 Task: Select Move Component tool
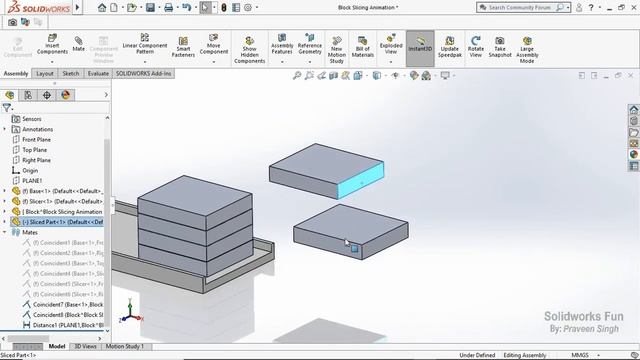pos(214,44)
